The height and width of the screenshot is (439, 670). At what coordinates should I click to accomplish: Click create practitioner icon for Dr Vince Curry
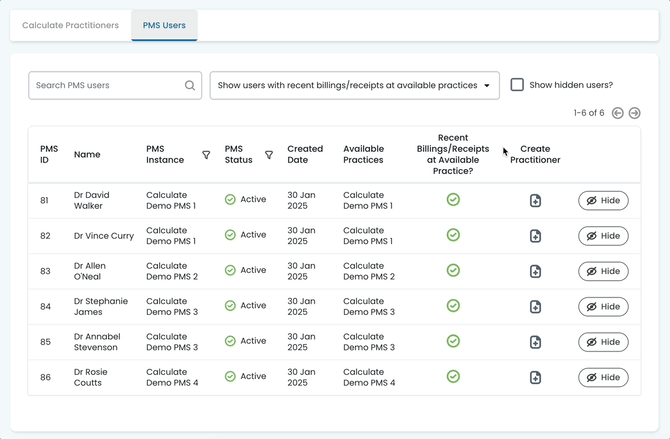(535, 236)
